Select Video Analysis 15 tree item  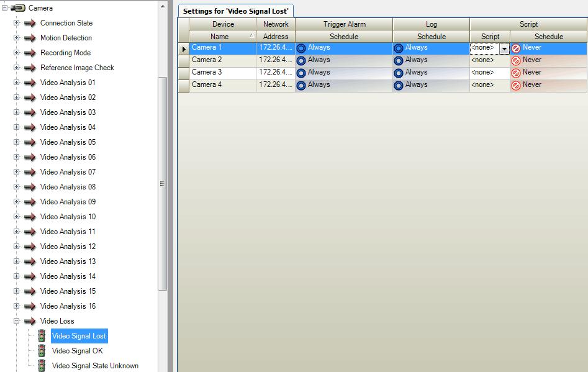click(68, 291)
